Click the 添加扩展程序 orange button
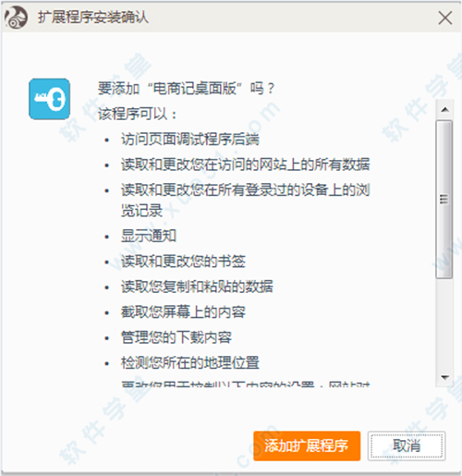The height and width of the screenshot is (476, 462). [x=307, y=445]
